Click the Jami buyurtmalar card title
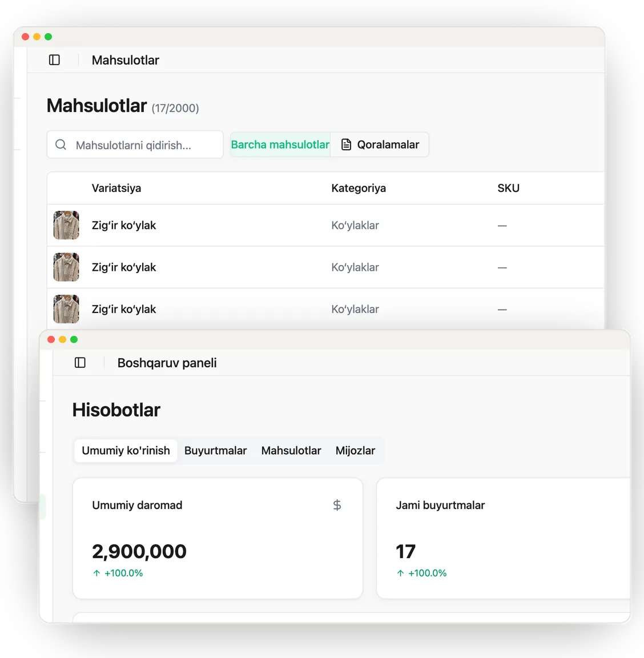The image size is (644, 658). coord(441,505)
